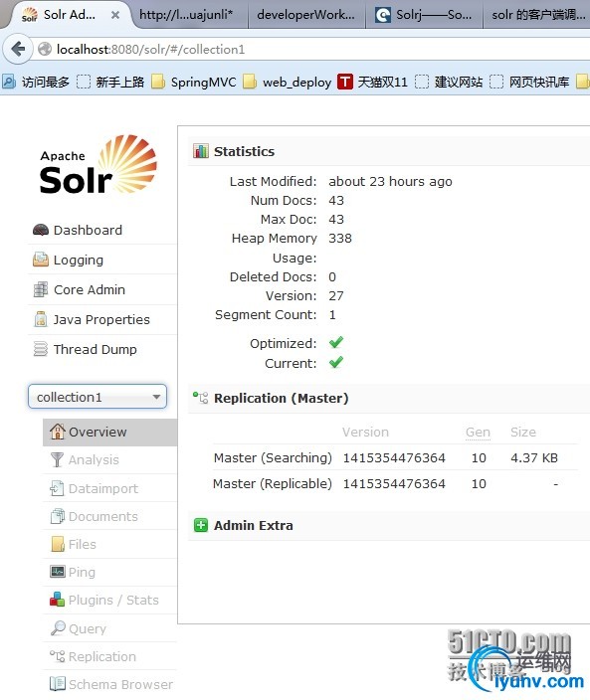590x700 pixels.
Task: Switch to the http://l...uajunli* tab
Action: (186, 15)
